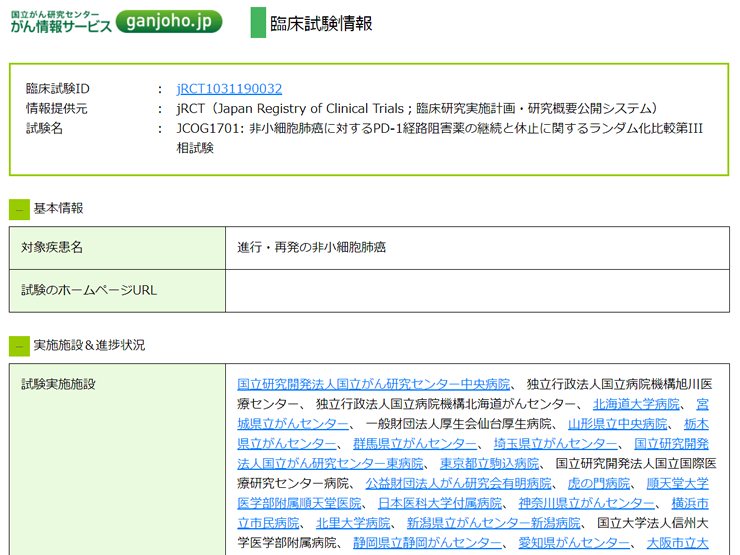
Task: Open the 静岡県立静岡がんセンター link
Action: [427, 543]
